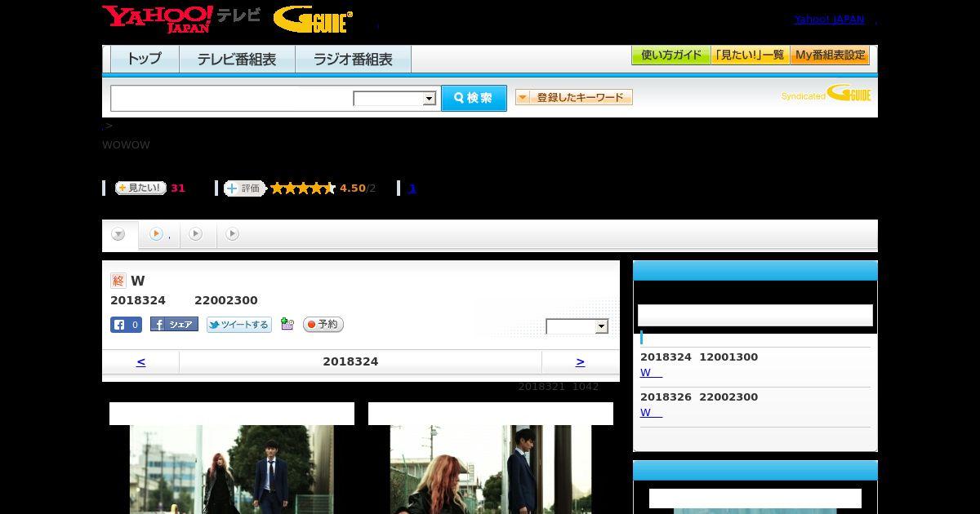Focus the keyword search input field
The width and height of the screenshot is (980, 514).
coord(232,98)
